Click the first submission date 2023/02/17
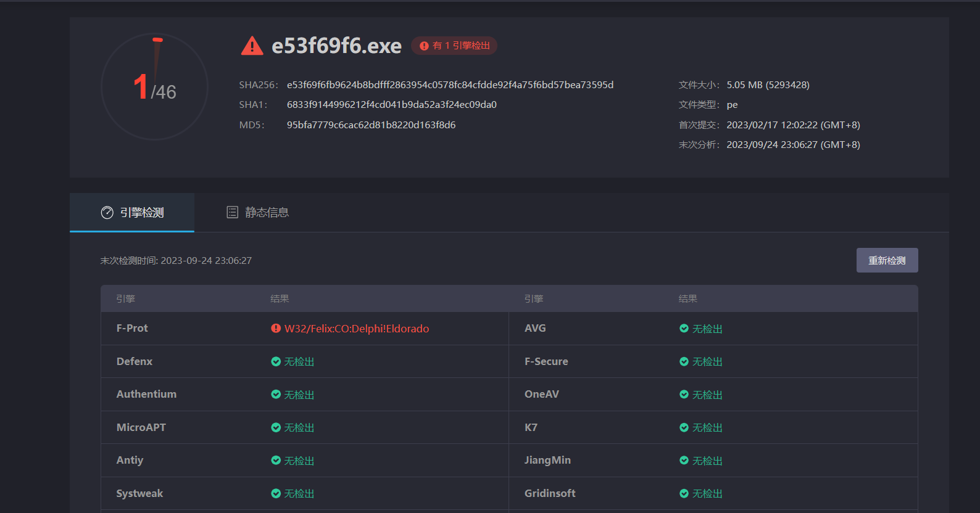Viewport: 980px width, 513px height. [793, 125]
